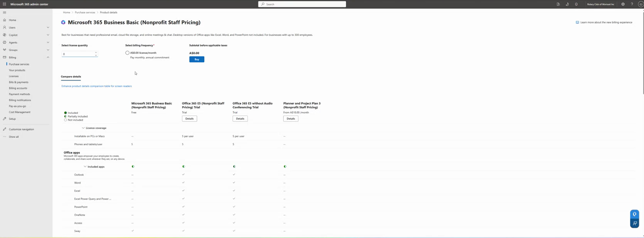Click the Agents icon in sidebar

click(5, 42)
